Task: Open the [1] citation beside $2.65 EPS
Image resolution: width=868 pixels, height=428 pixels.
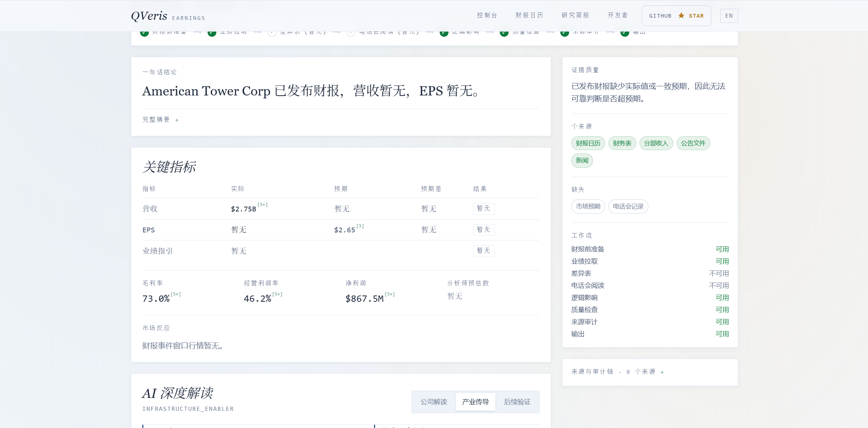Action: 360,226
